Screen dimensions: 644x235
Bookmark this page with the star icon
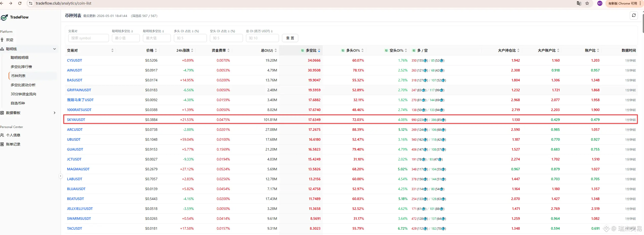click(x=587, y=3)
